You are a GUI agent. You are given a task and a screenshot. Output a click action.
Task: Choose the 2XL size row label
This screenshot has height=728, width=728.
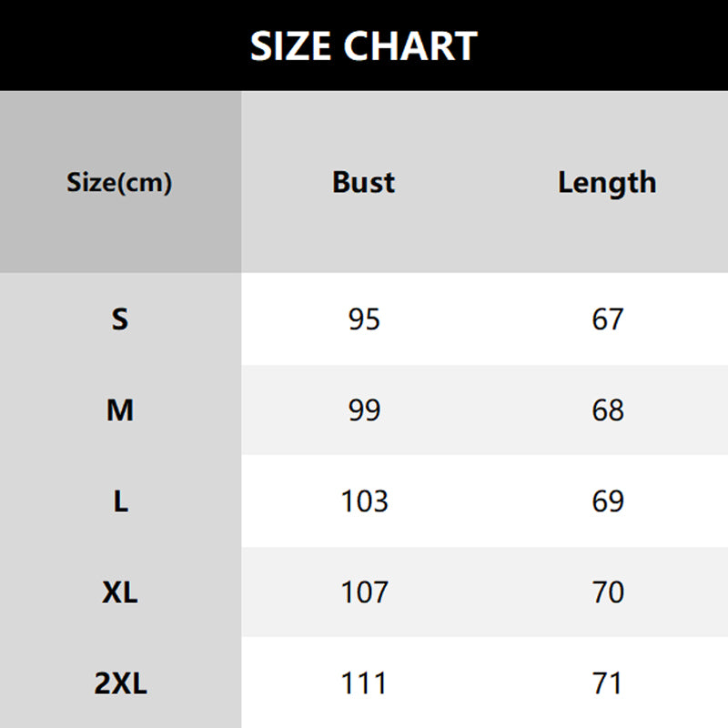(120, 683)
